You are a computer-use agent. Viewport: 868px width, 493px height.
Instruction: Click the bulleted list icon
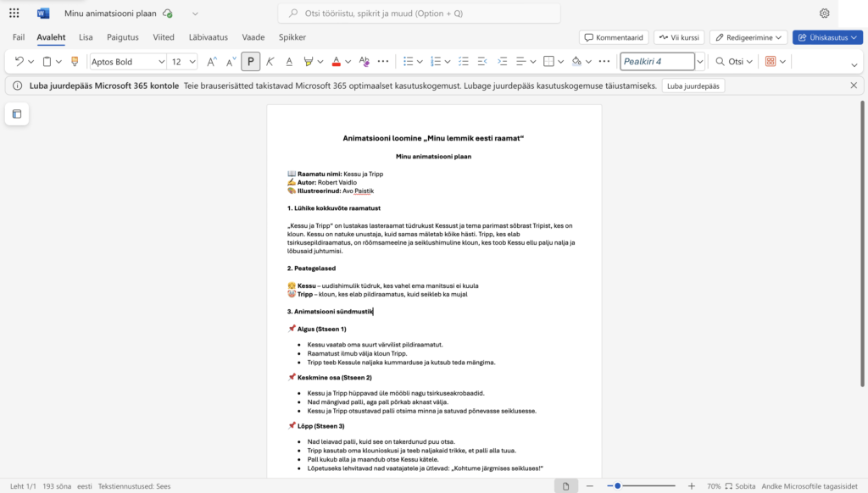pos(408,62)
